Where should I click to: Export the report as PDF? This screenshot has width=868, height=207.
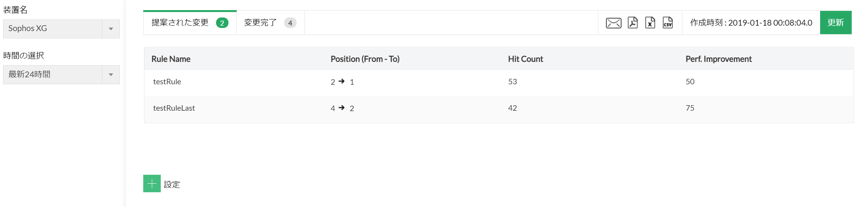(x=633, y=23)
